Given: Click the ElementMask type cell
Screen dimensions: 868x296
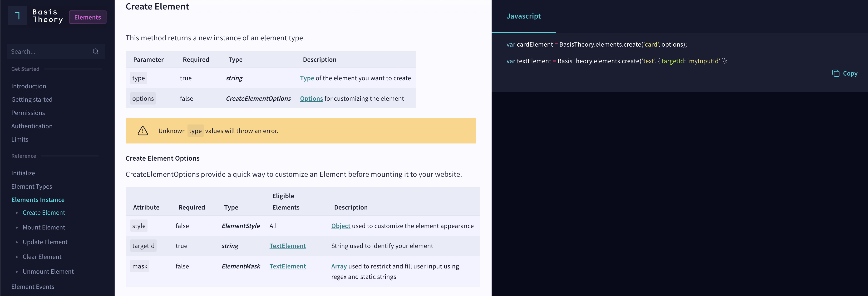Looking at the screenshot, I should 241,266.
